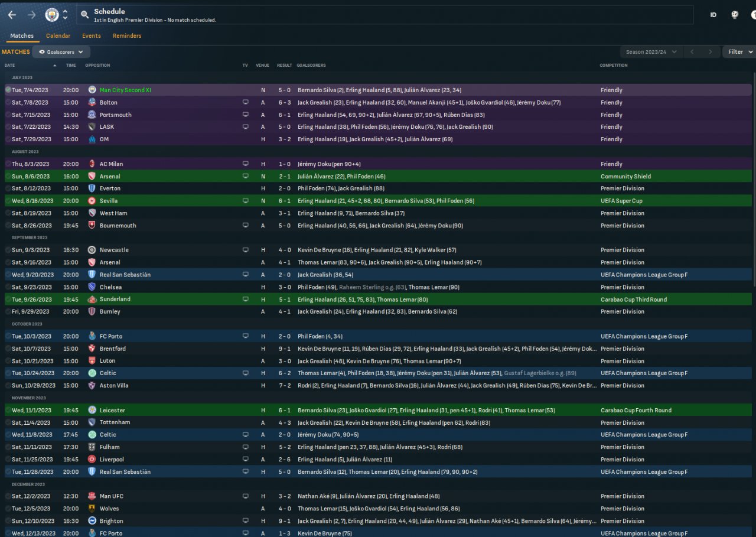
Task: Click the magnifying glass search icon
Action: [85, 15]
